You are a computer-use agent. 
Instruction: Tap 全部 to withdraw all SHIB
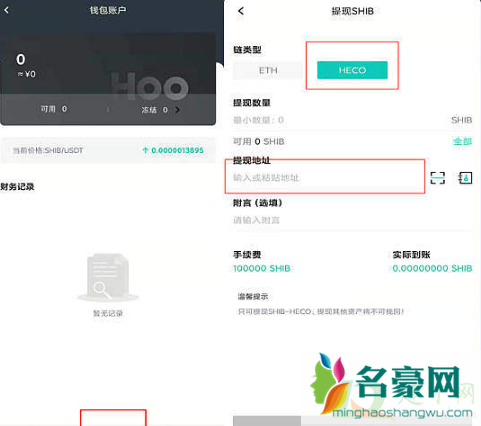[x=462, y=141]
